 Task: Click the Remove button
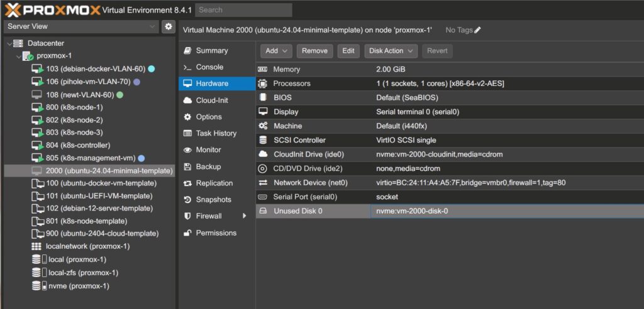314,51
